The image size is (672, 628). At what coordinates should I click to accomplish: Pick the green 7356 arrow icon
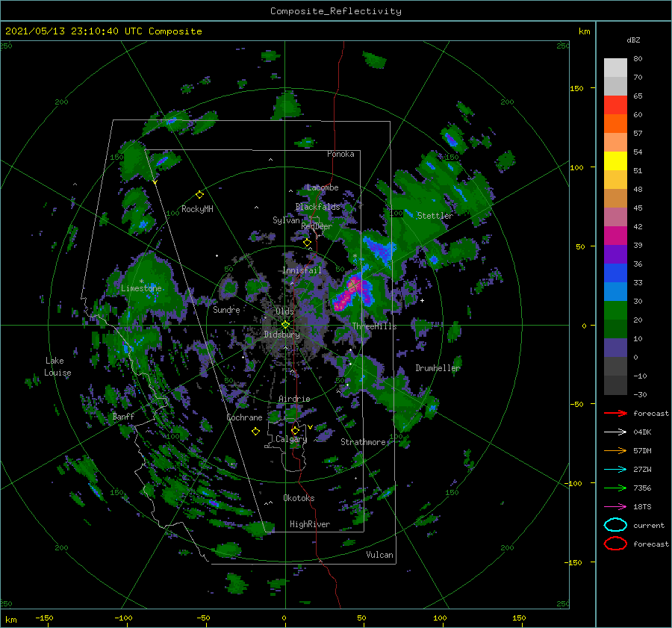[x=615, y=488]
